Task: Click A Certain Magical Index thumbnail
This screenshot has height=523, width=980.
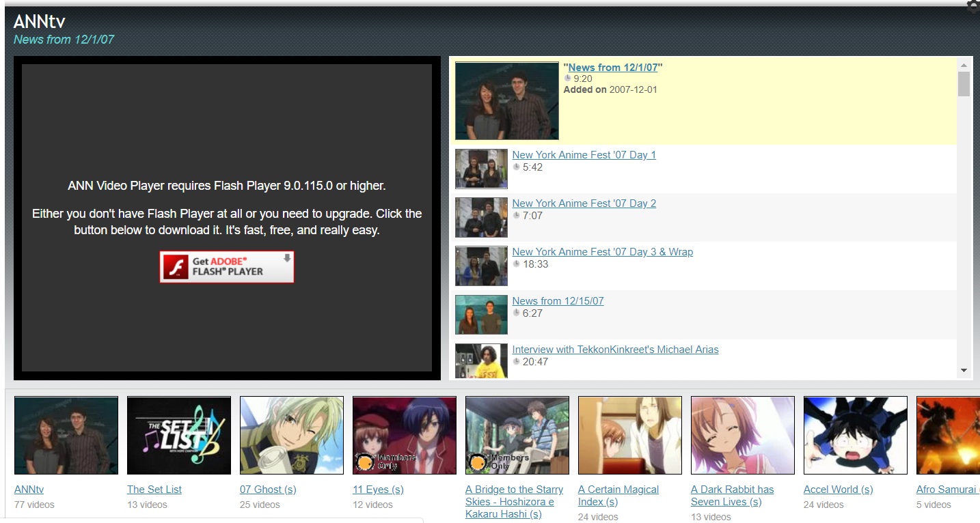Action: (630, 436)
